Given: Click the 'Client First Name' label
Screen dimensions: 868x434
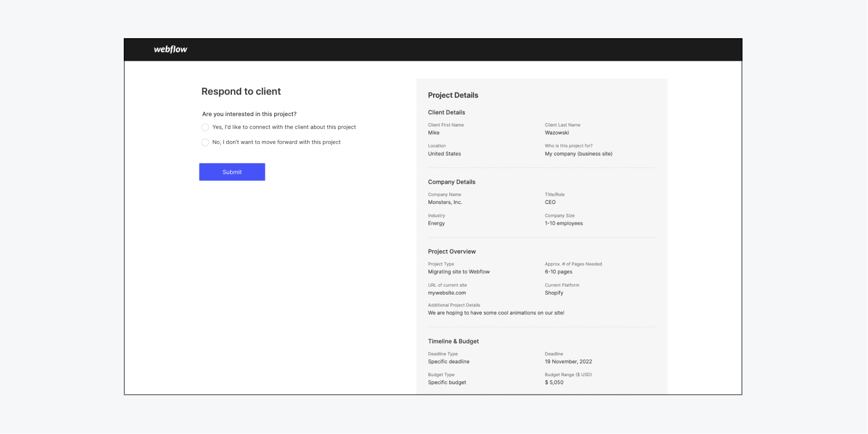Looking at the screenshot, I should point(446,125).
